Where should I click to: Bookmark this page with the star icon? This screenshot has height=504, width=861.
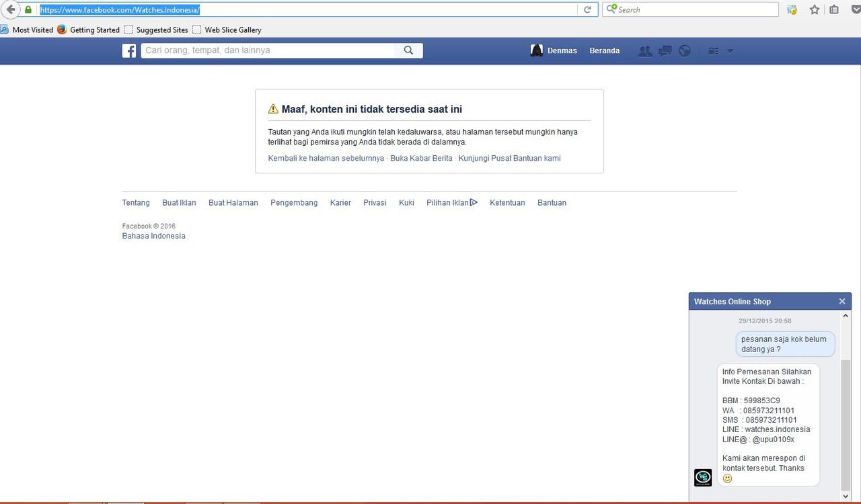point(815,9)
